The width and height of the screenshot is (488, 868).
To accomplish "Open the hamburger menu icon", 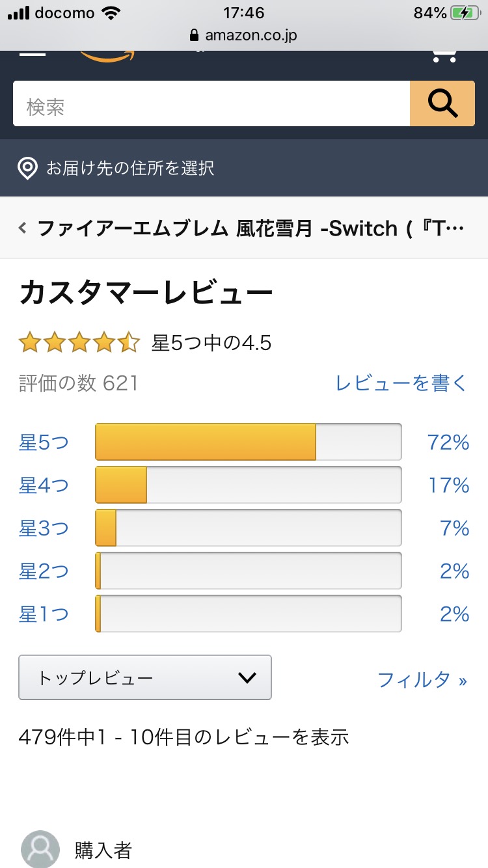I will (x=33, y=53).
